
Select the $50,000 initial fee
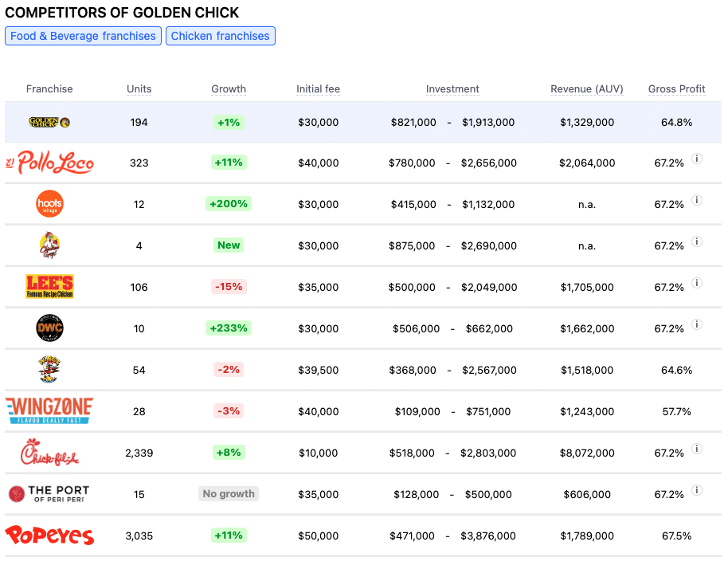[x=318, y=536]
